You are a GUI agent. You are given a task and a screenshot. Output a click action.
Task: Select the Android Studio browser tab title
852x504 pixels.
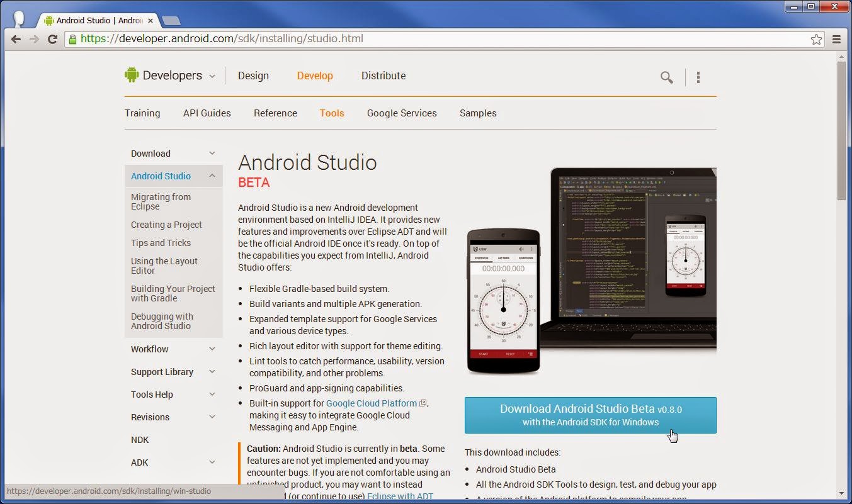click(99, 20)
